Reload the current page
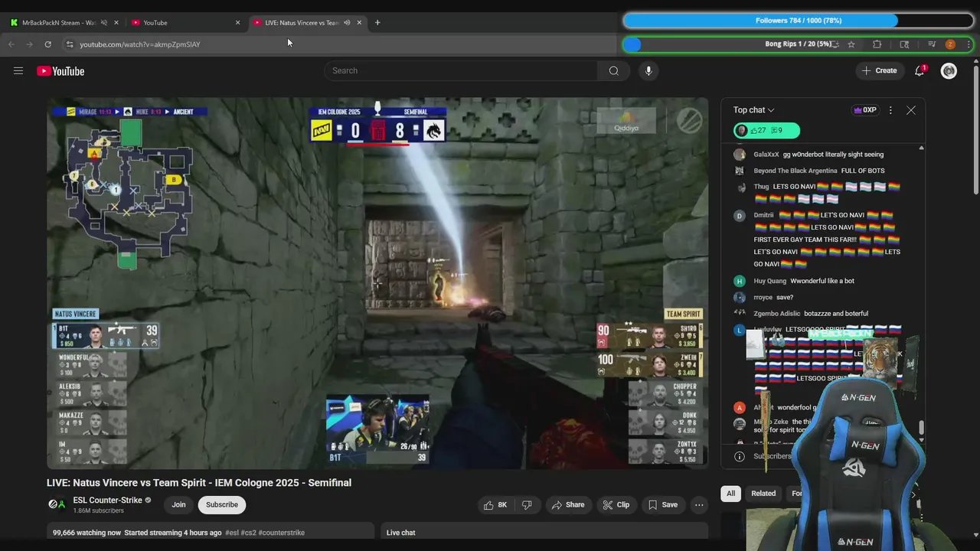The image size is (980, 551). [x=47, y=44]
